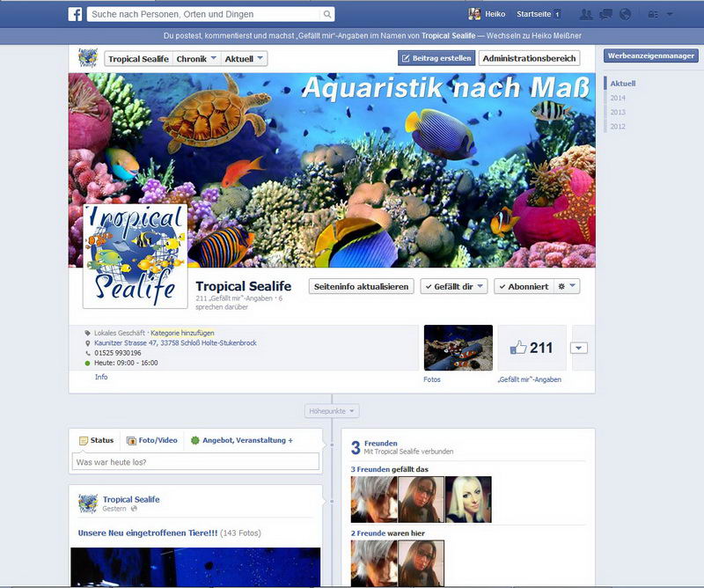Click the „Gefällt mir"-Angaben link

[x=530, y=379]
